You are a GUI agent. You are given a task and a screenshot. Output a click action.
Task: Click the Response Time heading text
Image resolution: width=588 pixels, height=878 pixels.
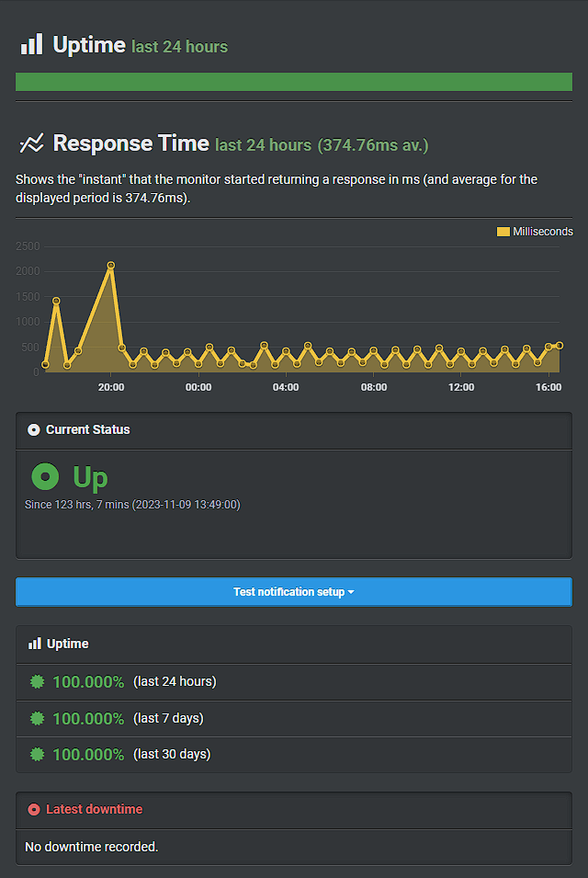(130, 143)
